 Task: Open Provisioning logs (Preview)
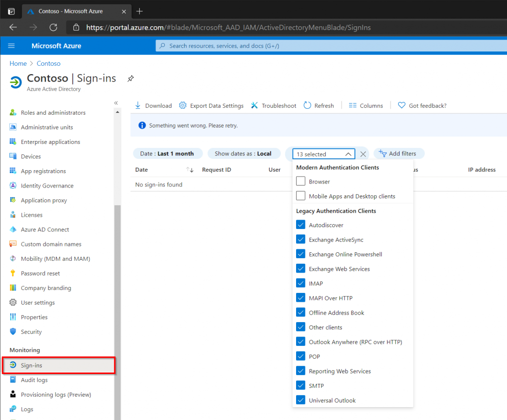click(56, 394)
